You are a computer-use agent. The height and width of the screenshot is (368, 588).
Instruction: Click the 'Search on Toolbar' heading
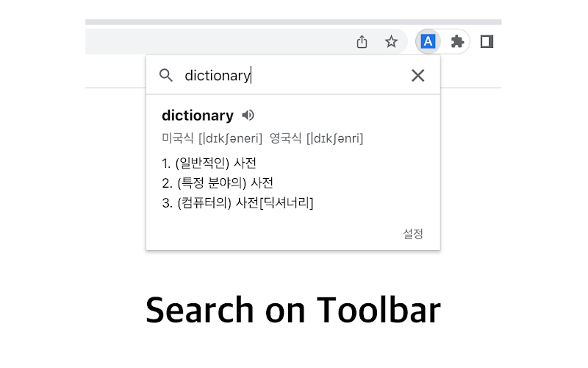293,310
